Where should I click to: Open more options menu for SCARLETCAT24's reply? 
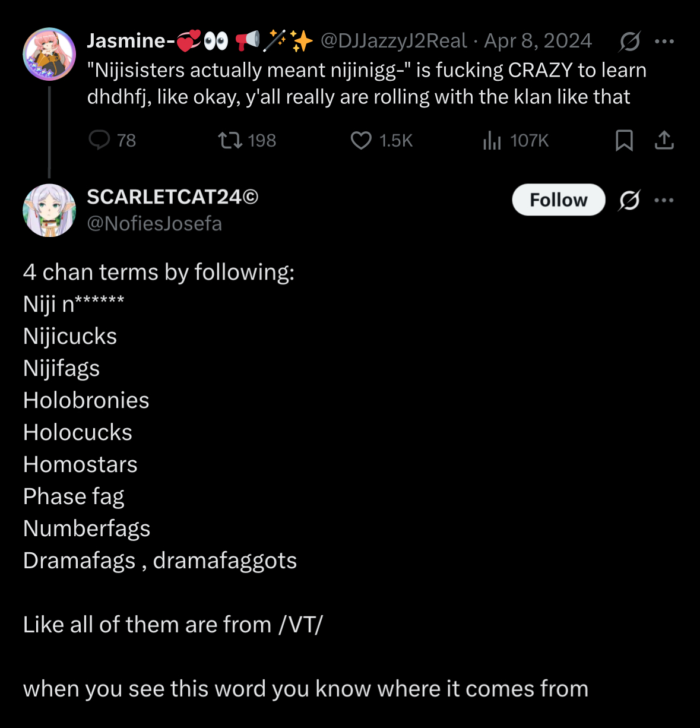point(664,200)
